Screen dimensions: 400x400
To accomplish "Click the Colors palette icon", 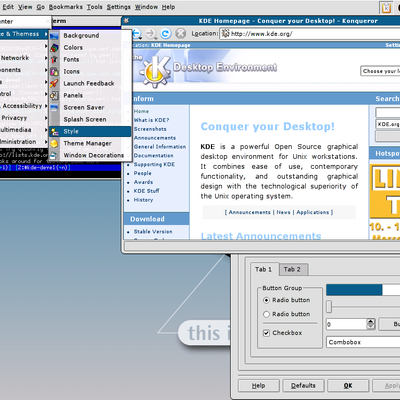I will (x=54, y=48).
